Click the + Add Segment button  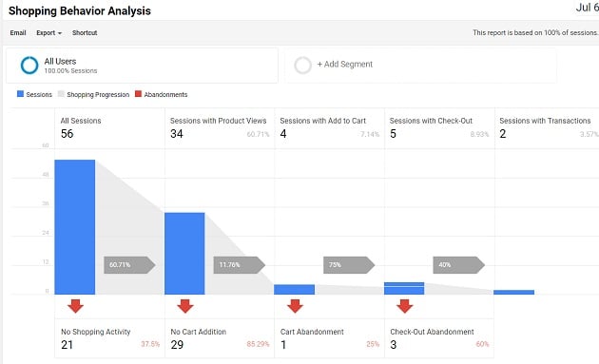pos(344,65)
